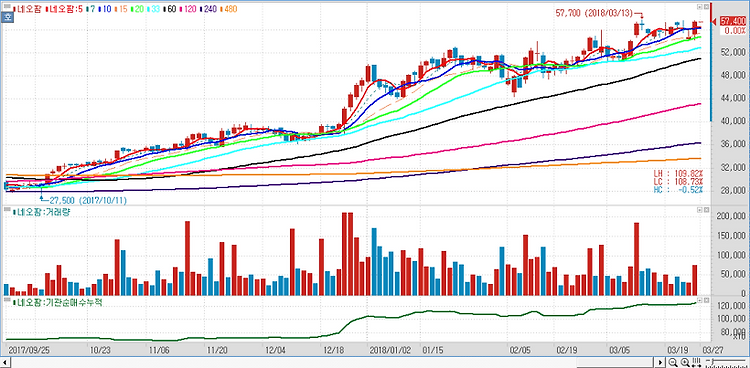Open the price panel's small menu button

pyautogui.click(x=699, y=7)
